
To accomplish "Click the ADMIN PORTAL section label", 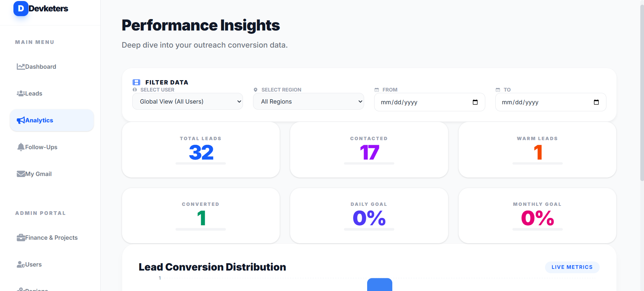I will 40,213.
